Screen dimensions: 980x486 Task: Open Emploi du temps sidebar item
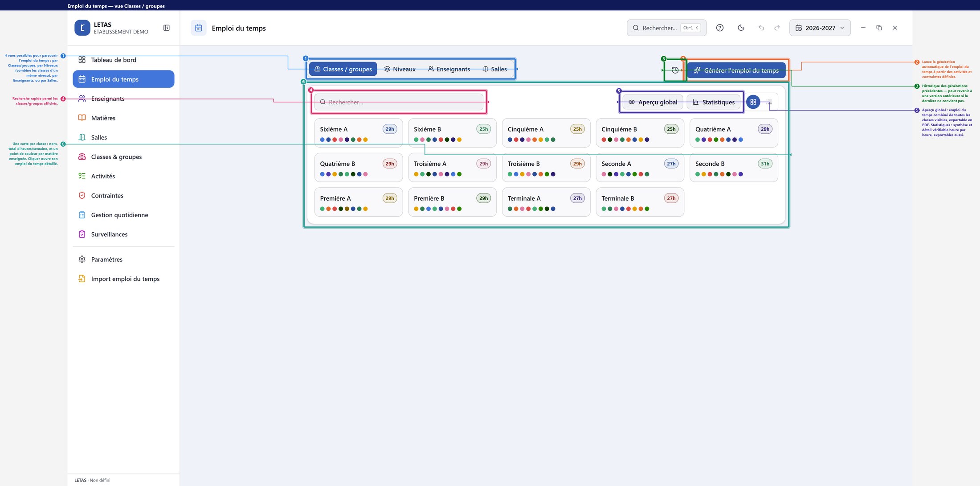pos(123,79)
